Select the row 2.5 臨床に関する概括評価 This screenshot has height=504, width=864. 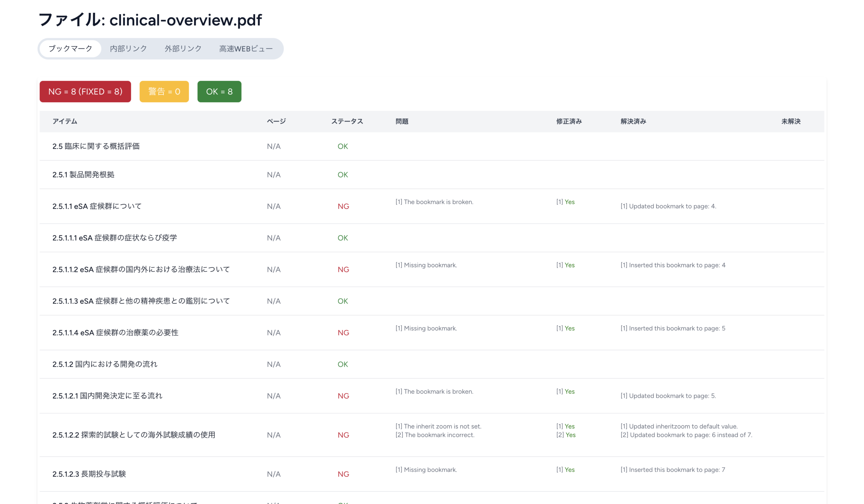(432, 146)
